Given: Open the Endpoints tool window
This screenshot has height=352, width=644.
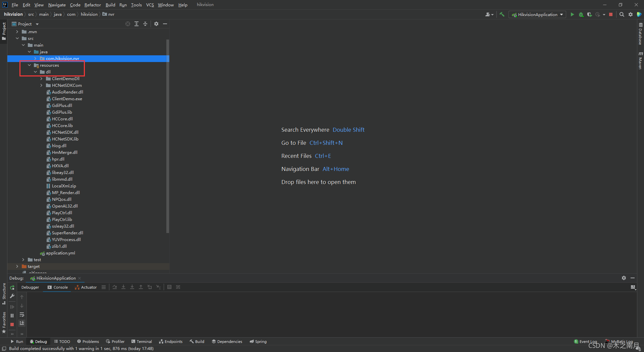Looking at the screenshot, I should click(171, 342).
